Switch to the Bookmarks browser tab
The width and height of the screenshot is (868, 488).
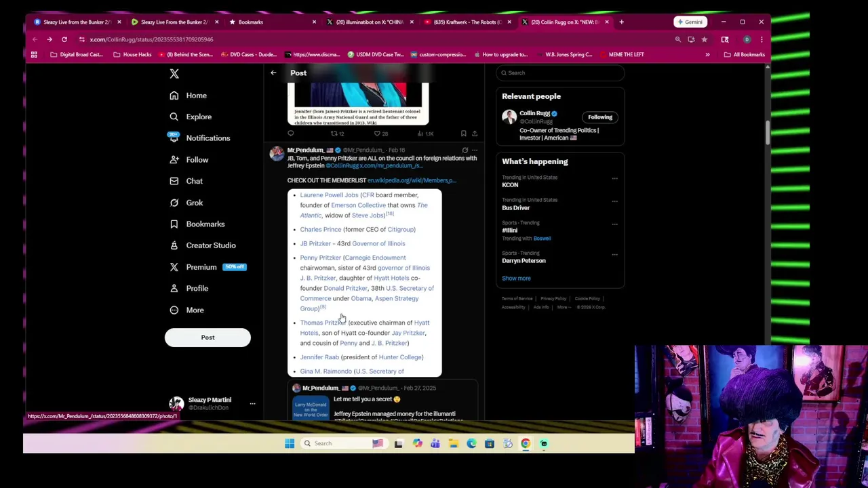pyautogui.click(x=271, y=22)
